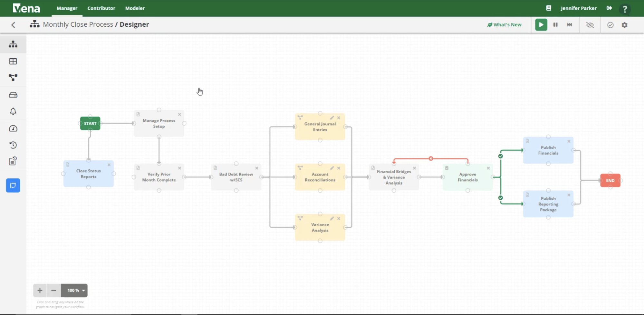
Task: Toggle the hidden connections eye icon in toolbar
Action: (590, 24)
